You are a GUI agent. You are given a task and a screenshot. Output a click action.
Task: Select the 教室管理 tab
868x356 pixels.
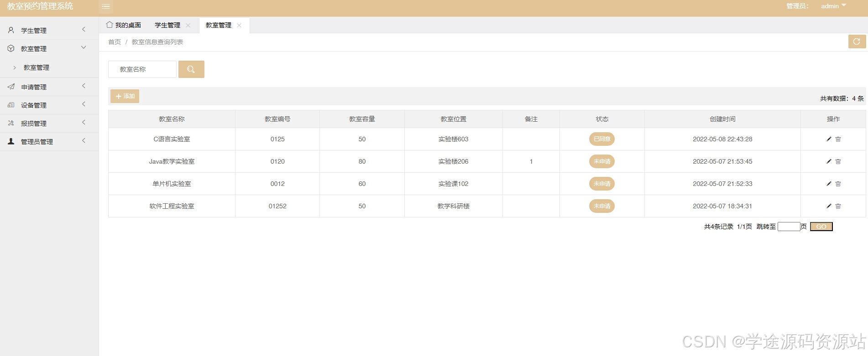(x=219, y=25)
